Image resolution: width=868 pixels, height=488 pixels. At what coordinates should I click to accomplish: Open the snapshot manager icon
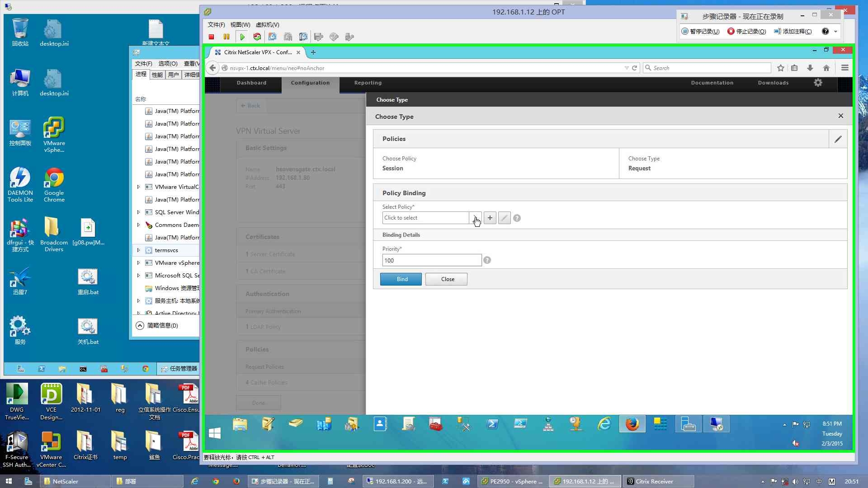point(303,37)
